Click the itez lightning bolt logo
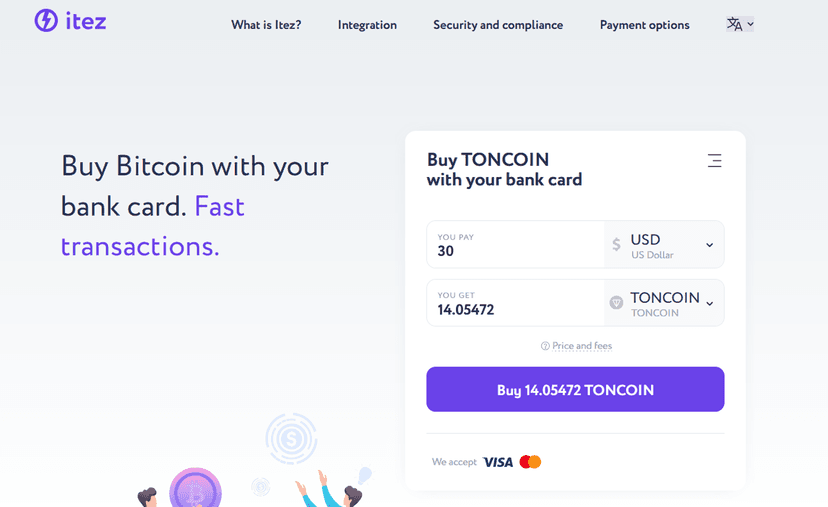The height and width of the screenshot is (507, 828). tap(46, 20)
